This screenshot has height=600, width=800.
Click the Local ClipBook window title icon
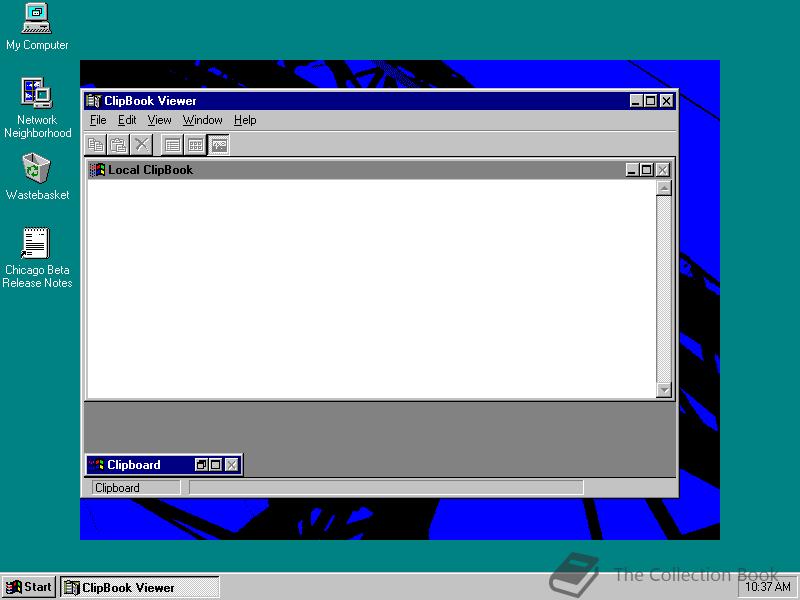pos(97,170)
